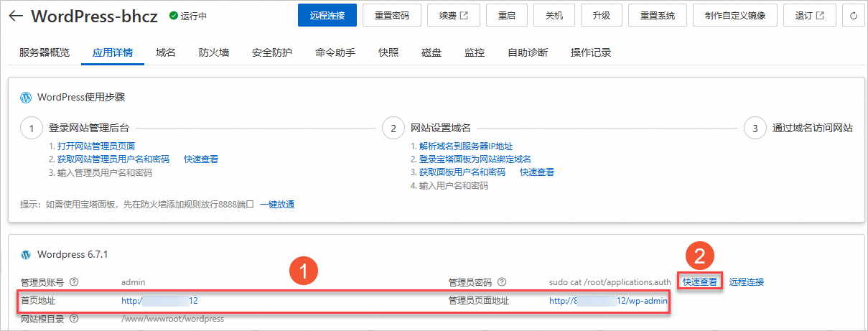Click 快速查看 next to the password command
This screenshot has height=331, width=868.
pyautogui.click(x=699, y=282)
